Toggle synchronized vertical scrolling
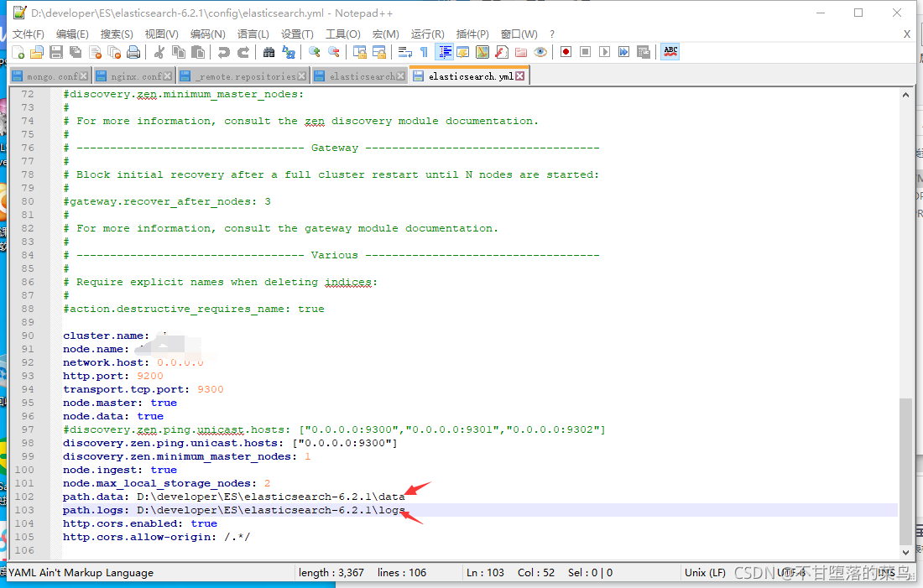Viewport: 923px width, 588px height. click(x=360, y=52)
